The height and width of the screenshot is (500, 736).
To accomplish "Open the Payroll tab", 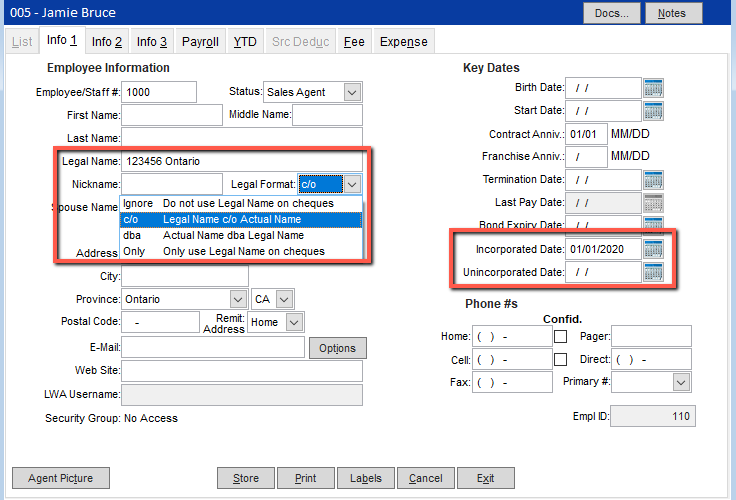I will 200,41.
